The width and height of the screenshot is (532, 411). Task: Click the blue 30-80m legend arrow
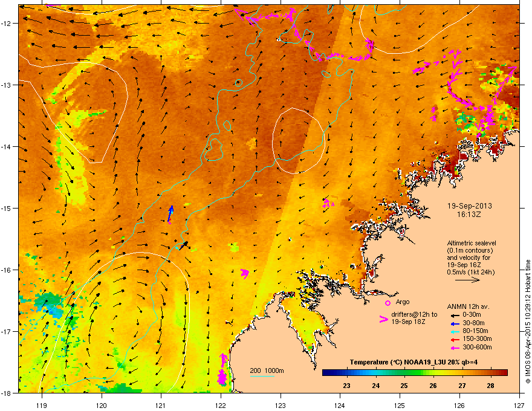454,323
